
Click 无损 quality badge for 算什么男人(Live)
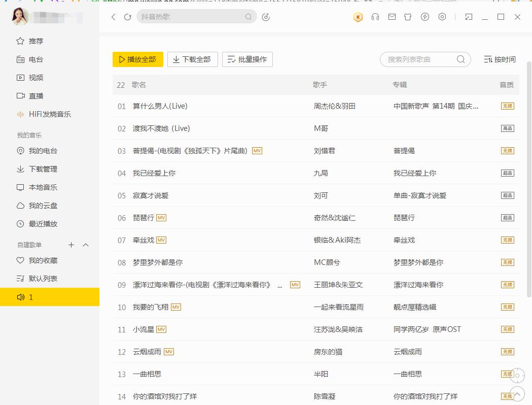pyautogui.click(x=508, y=106)
